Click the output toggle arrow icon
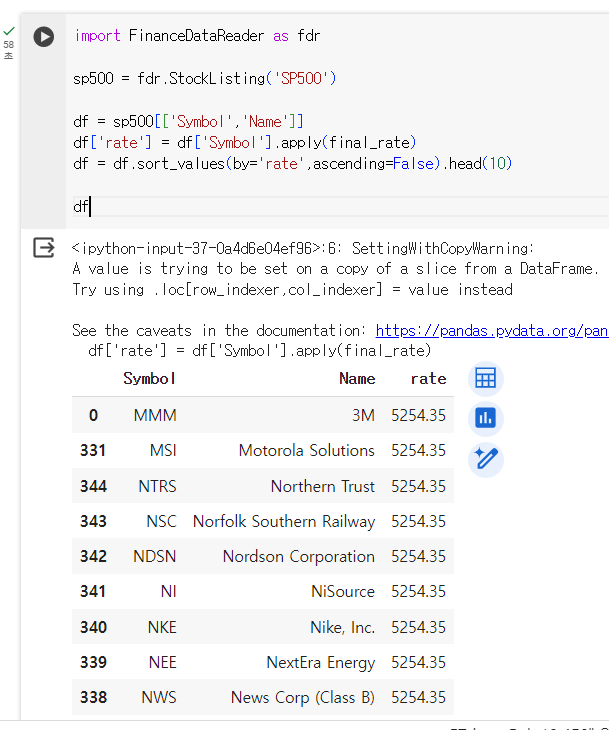Screen dimensions: 609x730 coord(44,248)
